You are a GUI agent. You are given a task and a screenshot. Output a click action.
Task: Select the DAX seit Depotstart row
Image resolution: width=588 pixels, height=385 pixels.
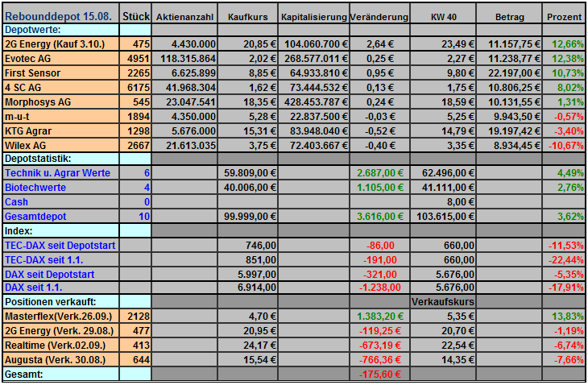[x=60, y=274]
